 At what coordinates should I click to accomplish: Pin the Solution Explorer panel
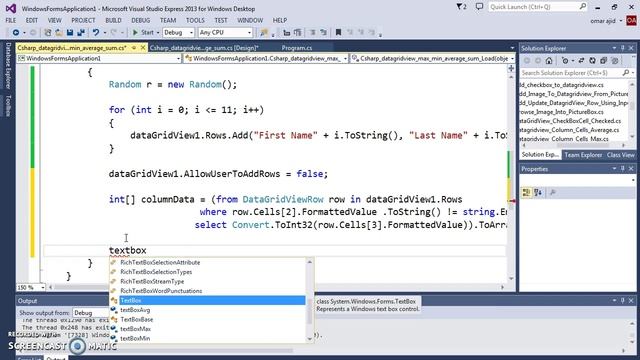(x=623, y=48)
